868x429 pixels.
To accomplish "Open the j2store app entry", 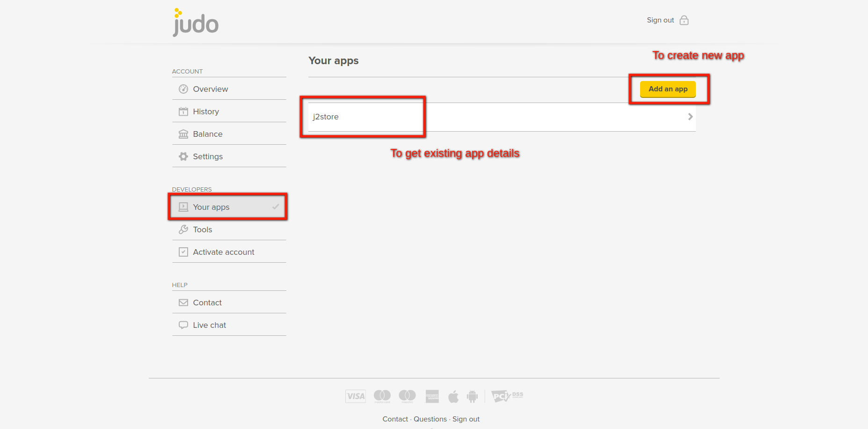I will tap(502, 117).
